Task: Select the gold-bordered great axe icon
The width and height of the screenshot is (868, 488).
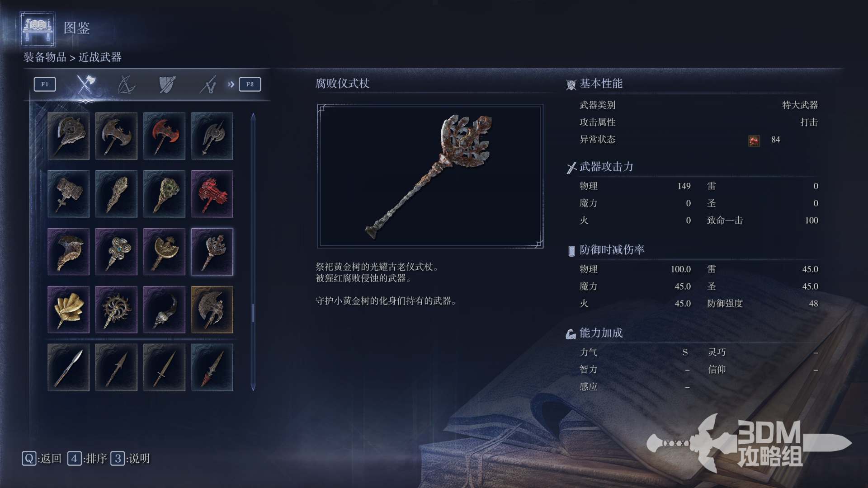Action: [212, 310]
